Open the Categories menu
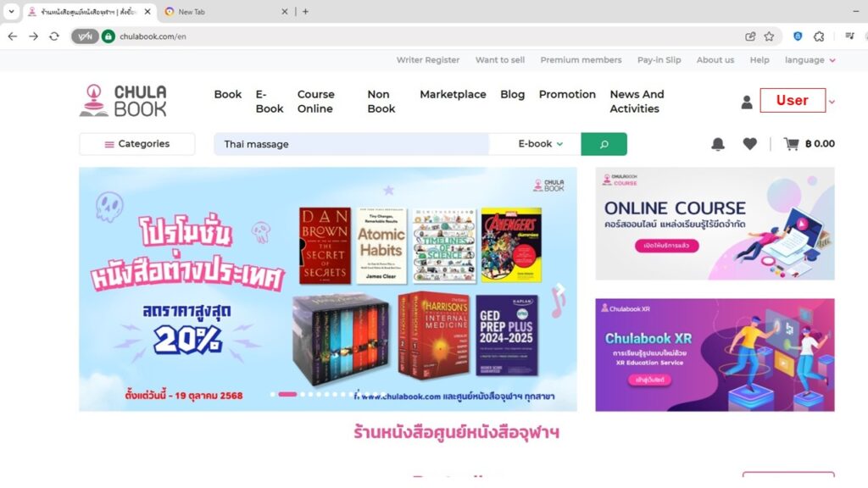This screenshot has height=488, width=868. [136, 144]
